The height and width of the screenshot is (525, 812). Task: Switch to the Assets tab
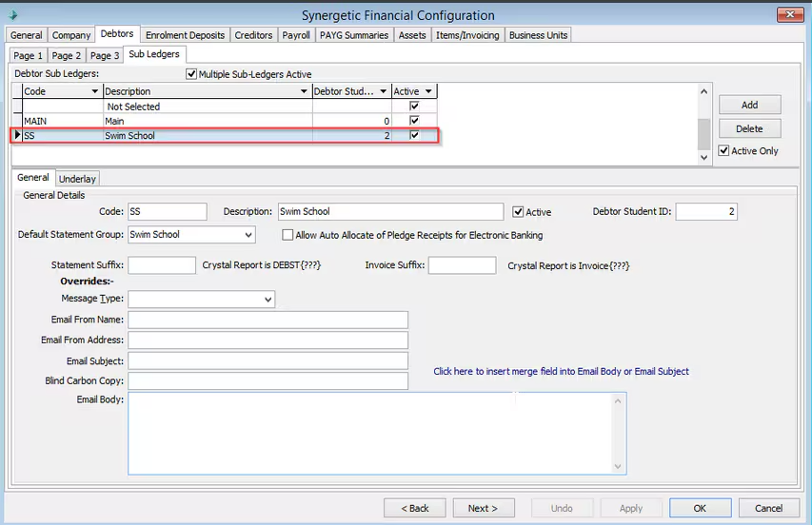[412, 35]
